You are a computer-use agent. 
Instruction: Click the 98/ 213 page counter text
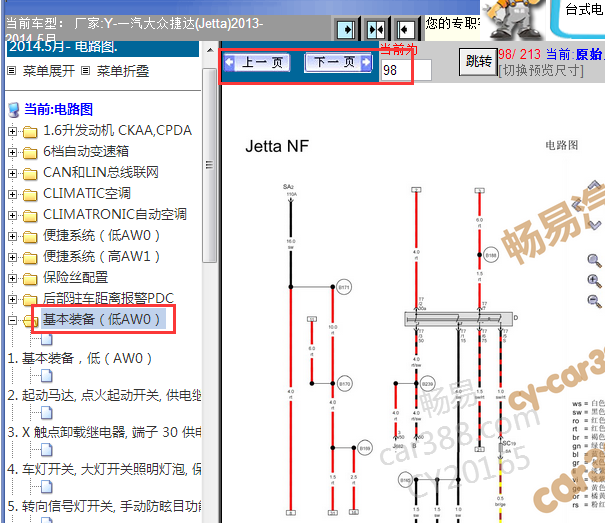[519, 54]
